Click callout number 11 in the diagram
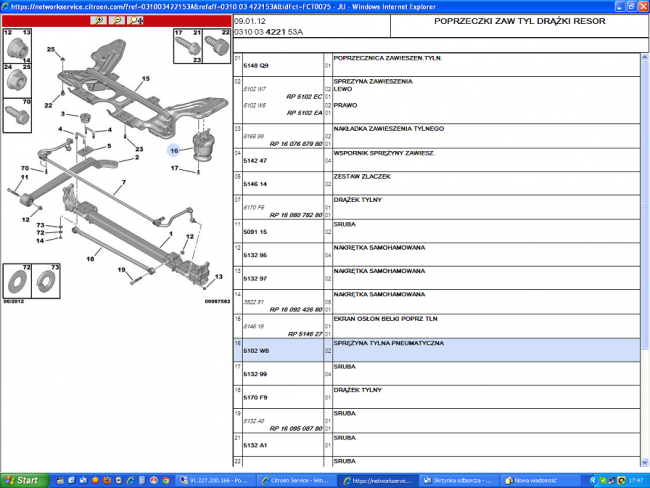Image resolution: width=650 pixels, height=488 pixels. click(24, 177)
